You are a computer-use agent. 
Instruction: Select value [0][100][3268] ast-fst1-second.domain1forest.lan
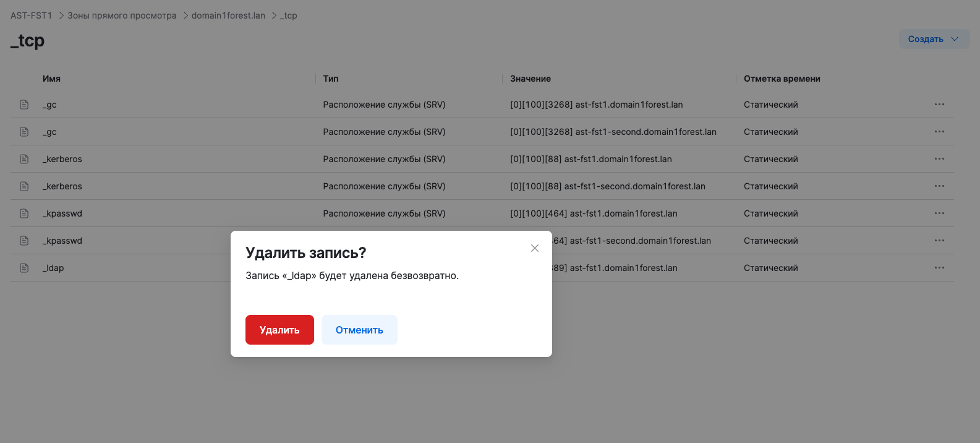tap(613, 132)
